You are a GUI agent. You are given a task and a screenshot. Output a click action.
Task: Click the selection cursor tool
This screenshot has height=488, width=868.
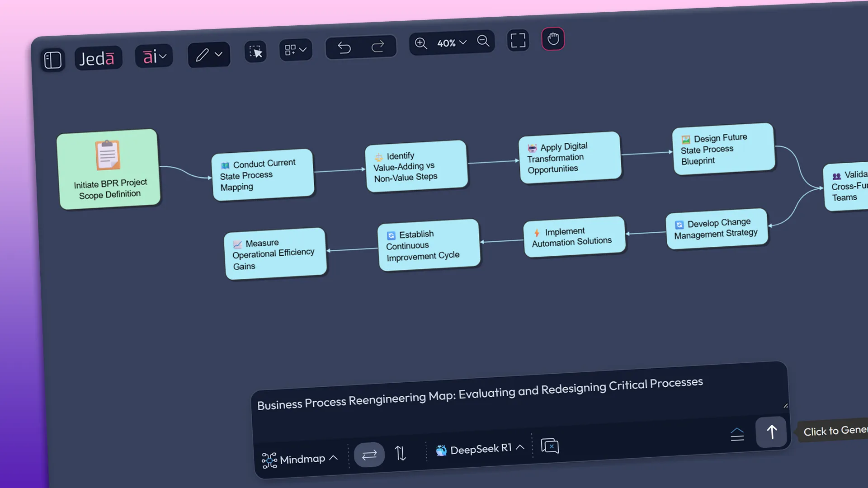point(255,52)
